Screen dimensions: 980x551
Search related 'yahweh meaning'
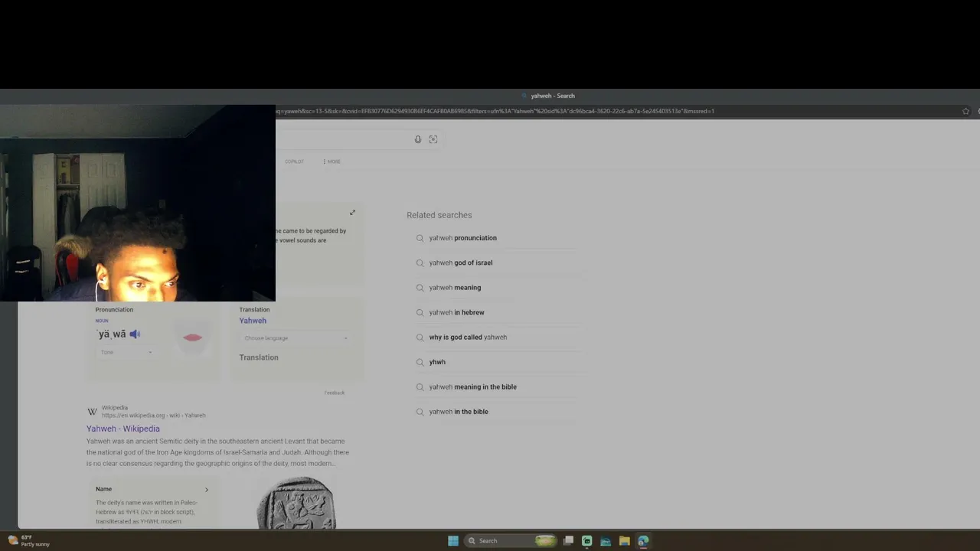click(x=456, y=288)
